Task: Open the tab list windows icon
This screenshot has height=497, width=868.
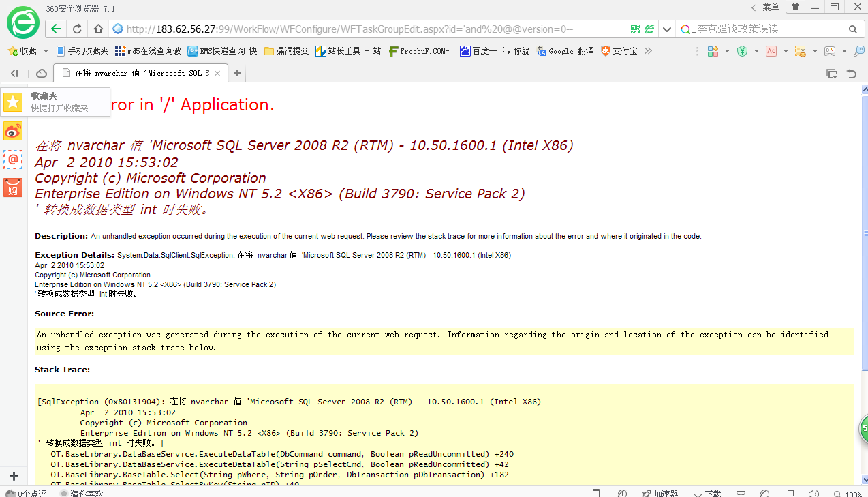Action: [x=831, y=73]
